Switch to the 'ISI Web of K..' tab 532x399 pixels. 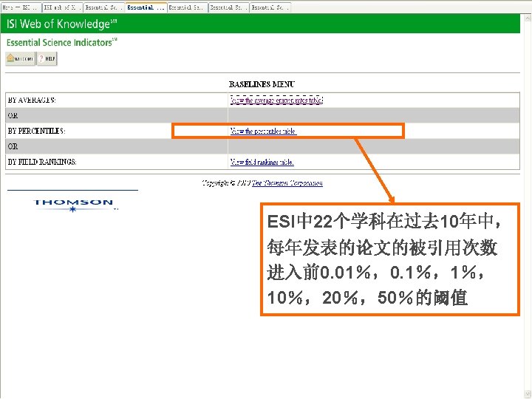62,7
